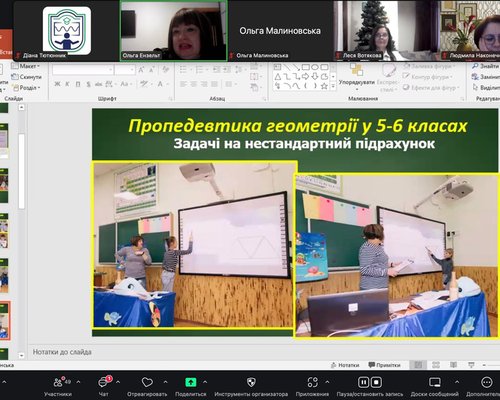Select the triangle shape in gallery
The image size is (500, 400).
[x=277, y=77]
